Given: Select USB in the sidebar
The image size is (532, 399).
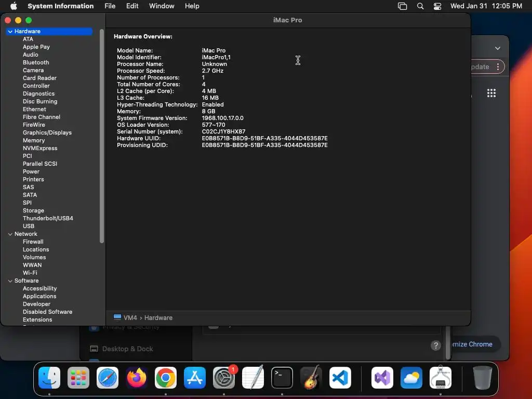Looking at the screenshot, I should coord(29,227).
